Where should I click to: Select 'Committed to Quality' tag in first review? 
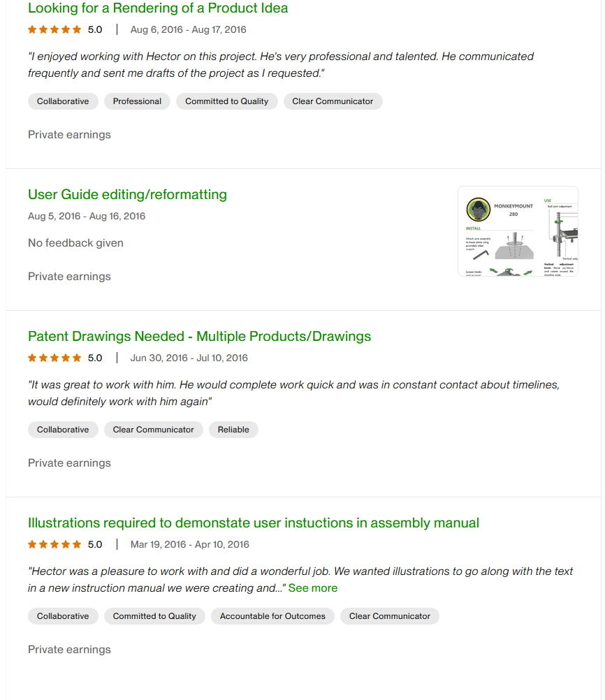[226, 101]
